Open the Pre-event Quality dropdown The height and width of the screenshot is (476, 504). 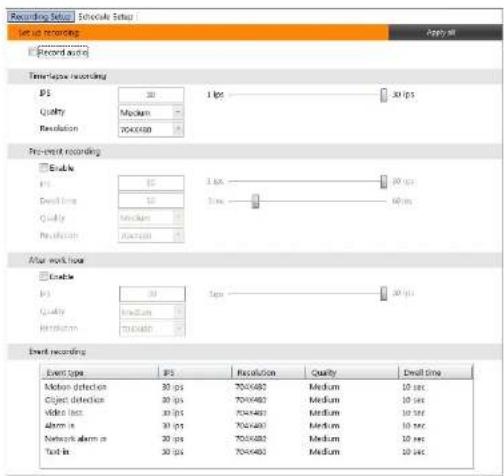click(x=151, y=218)
